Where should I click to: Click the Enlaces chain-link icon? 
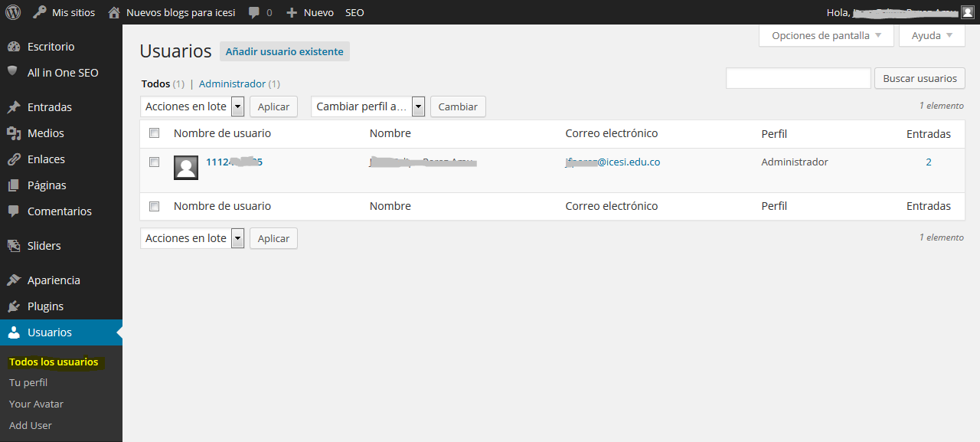point(13,159)
